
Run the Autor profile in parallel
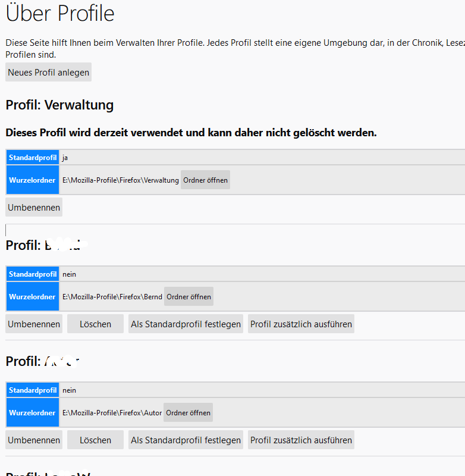pyautogui.click(x=301, y=440)
